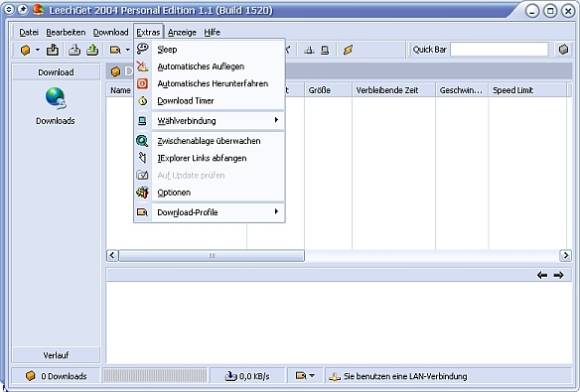The image size is (580, 392).
Task: Expand the Wählverbindung submenu
Action: click(x=209, y=121)
